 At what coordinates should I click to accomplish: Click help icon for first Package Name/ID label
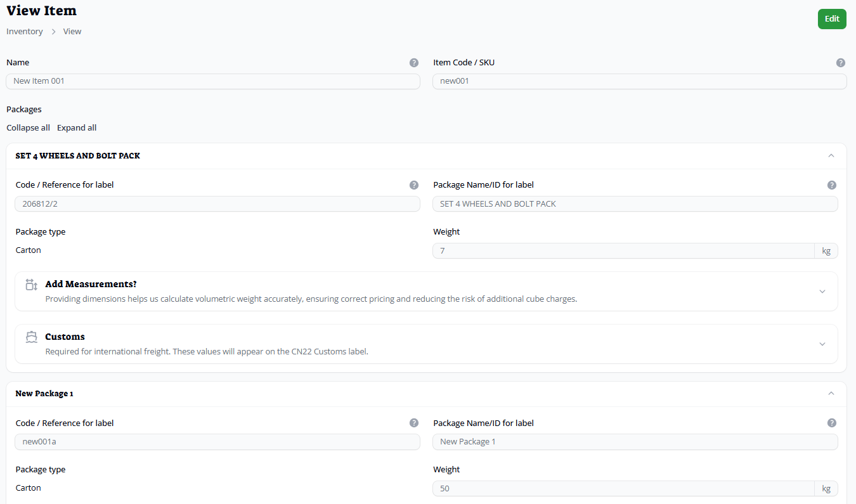click(x=831, y=185)
